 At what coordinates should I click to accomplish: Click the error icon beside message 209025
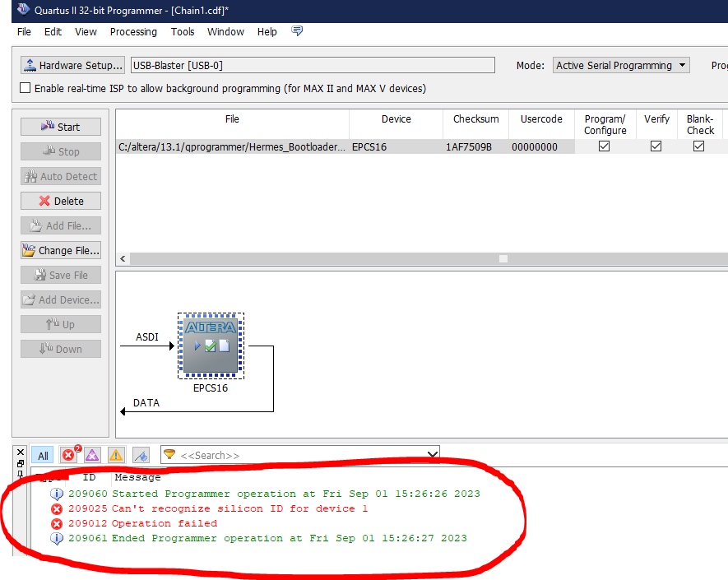(57, 509)
